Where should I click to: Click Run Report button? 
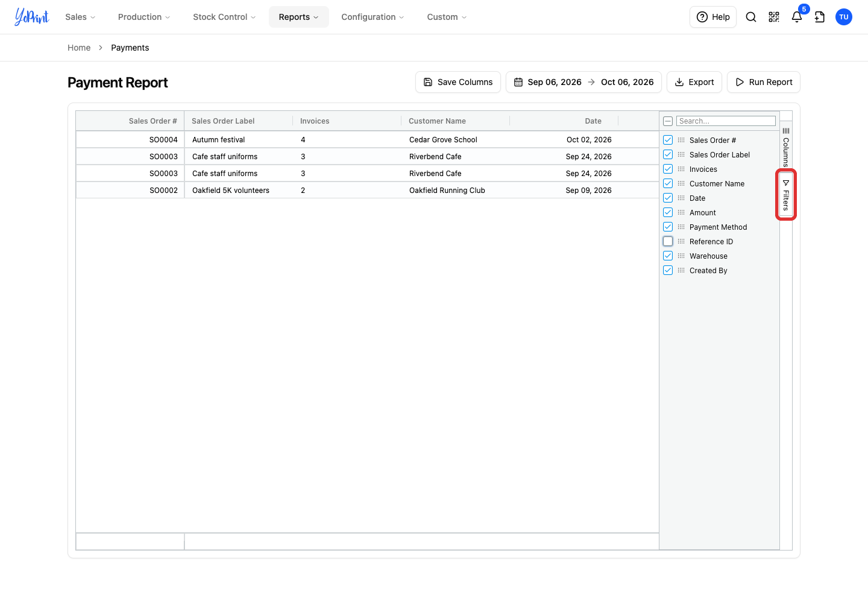click(x=764, y=82)
